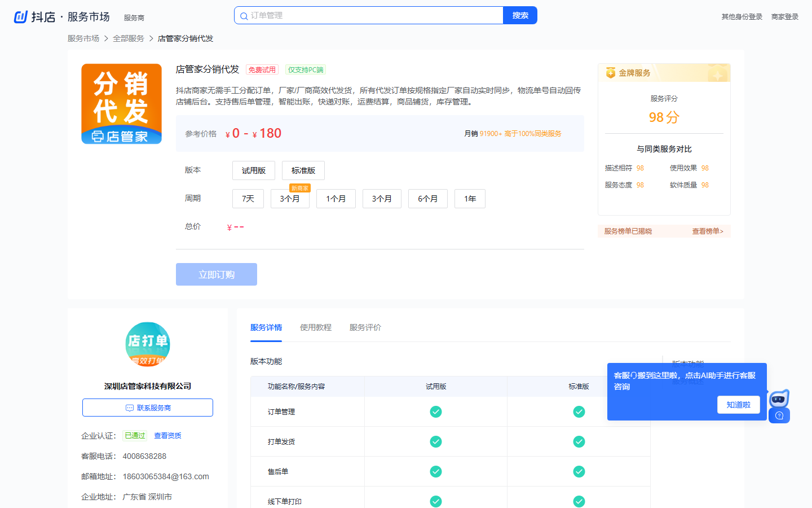The image size is (812, 508).
Task: Choose the 1年 period option
Action: click(470, 199)
